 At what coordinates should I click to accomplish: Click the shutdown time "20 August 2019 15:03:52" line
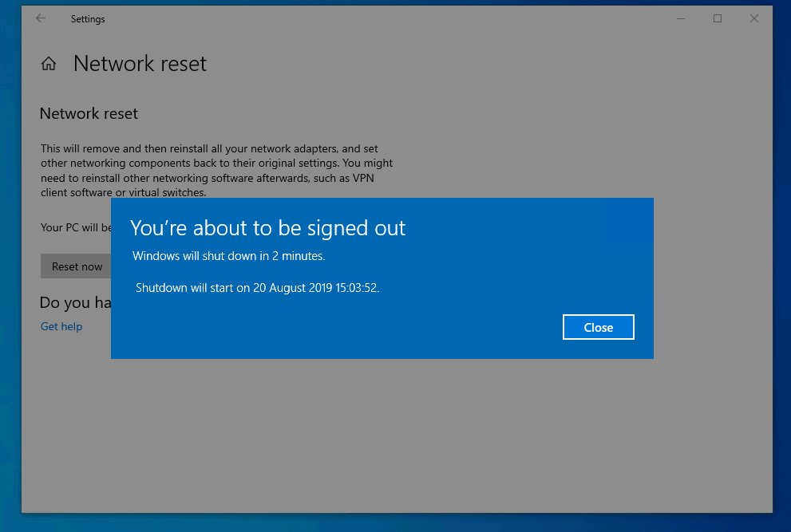[x=257, y=287]
